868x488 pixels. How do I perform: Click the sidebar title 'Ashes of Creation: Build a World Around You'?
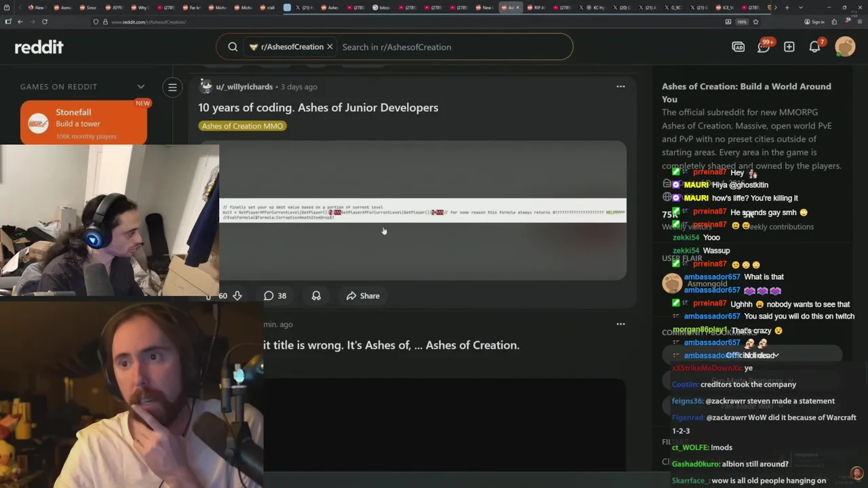click(746, 93)
